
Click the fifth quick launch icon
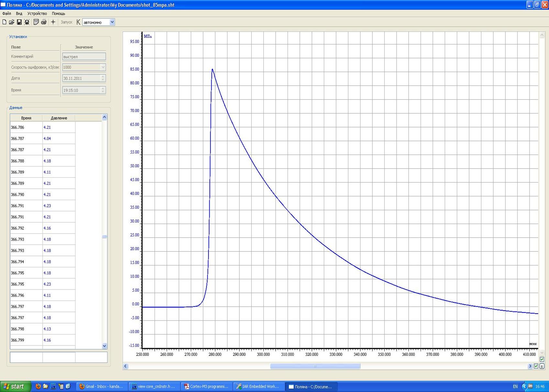68,386
